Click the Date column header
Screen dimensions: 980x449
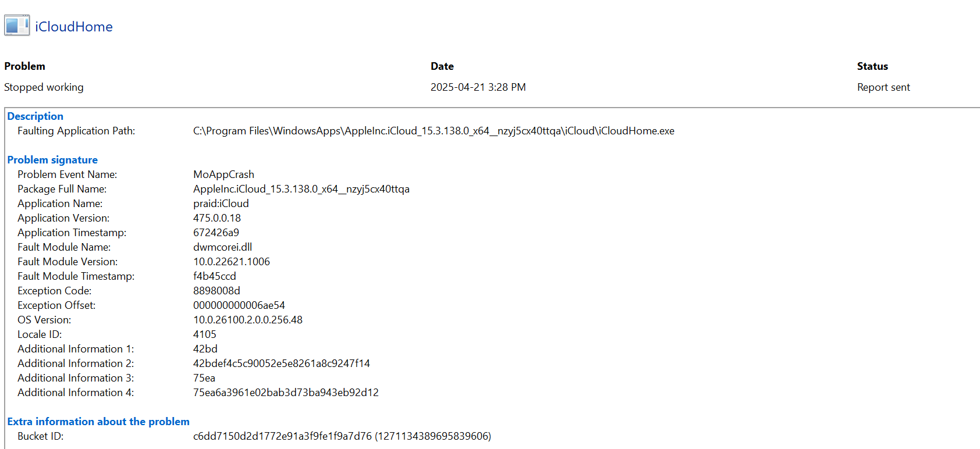[442, 66]
